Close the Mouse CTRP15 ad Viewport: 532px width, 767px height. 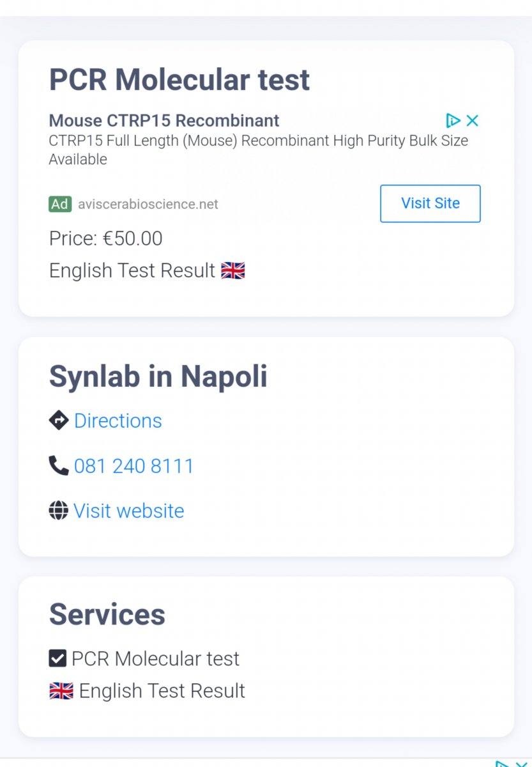pyautogui.click(x=473, y=120)
